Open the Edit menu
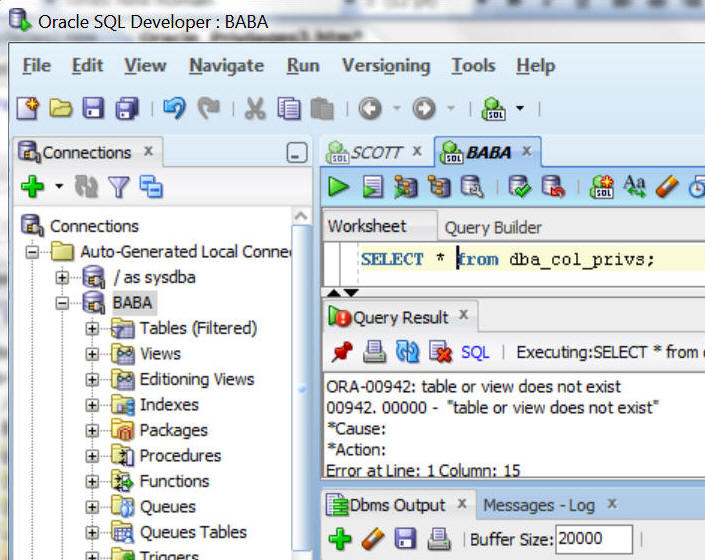 (x=87, y=66)
